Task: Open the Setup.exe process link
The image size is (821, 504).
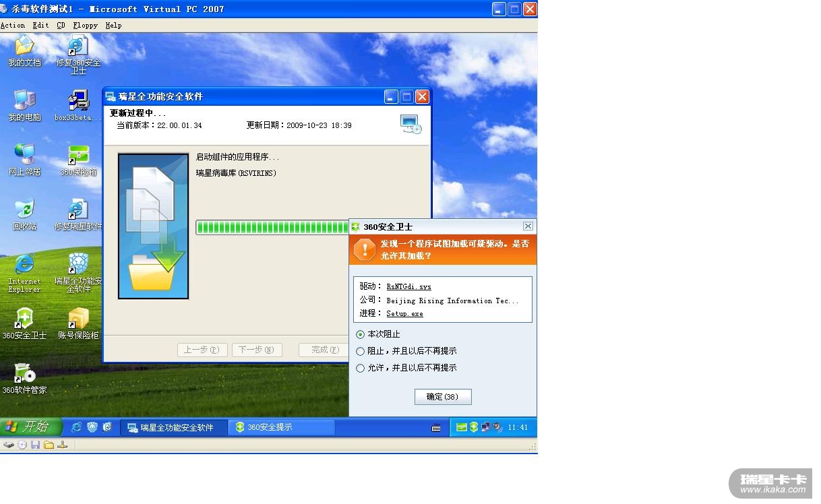Action: point(404,313)
